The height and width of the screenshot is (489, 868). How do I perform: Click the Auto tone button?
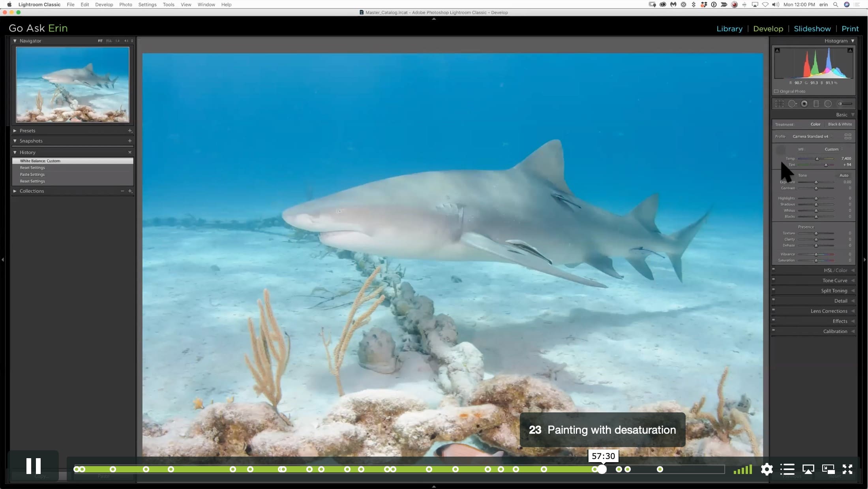coord(844,175)
